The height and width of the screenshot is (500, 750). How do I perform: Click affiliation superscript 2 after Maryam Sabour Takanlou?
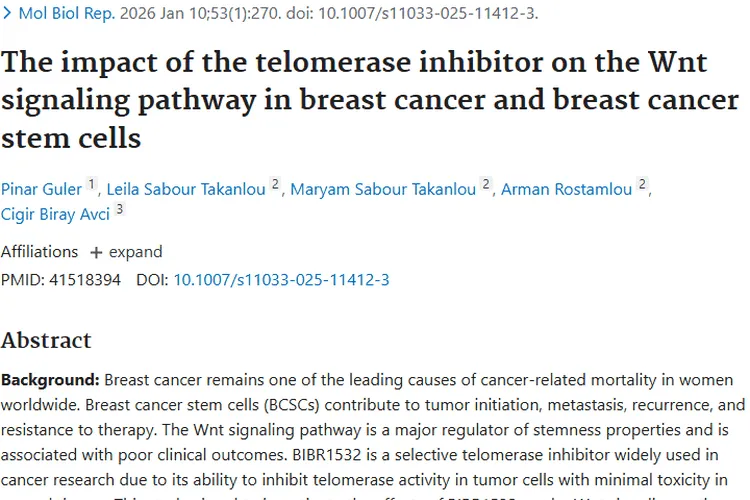click(486, 184)
